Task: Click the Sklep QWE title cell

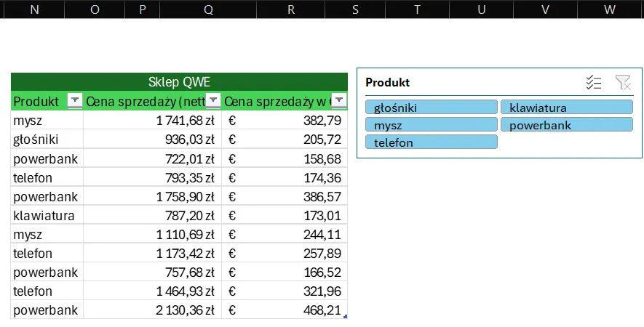Action: 179,81
